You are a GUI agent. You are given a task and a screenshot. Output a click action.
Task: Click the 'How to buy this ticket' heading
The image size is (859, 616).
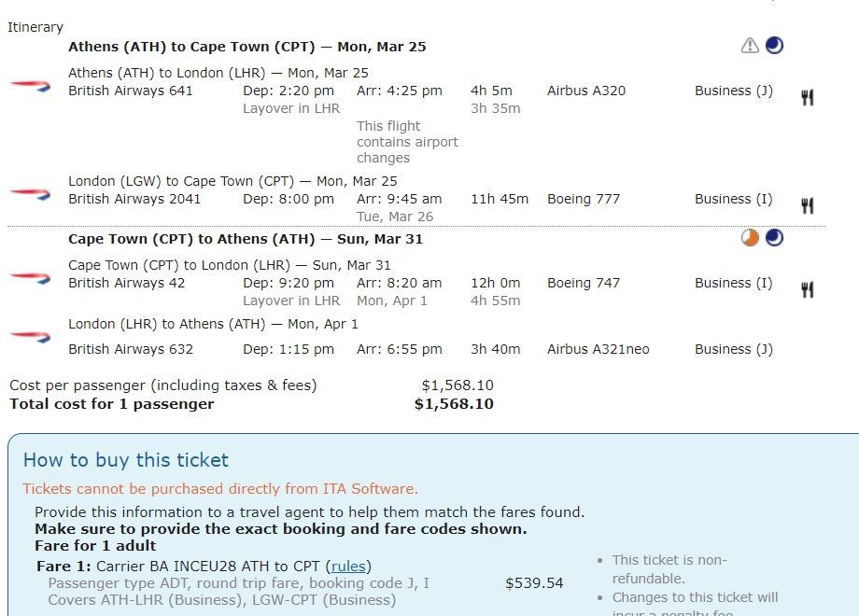126,460
